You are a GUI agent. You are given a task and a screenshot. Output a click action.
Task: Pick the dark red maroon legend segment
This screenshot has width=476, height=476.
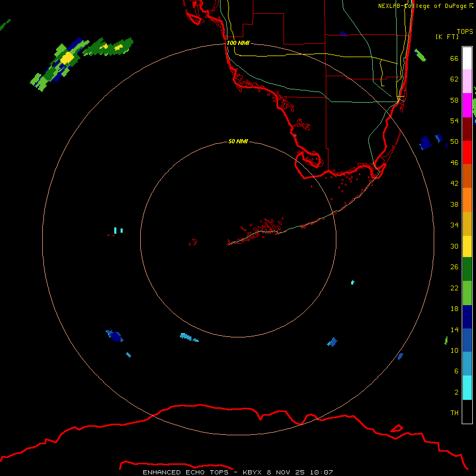pos(467,129)
